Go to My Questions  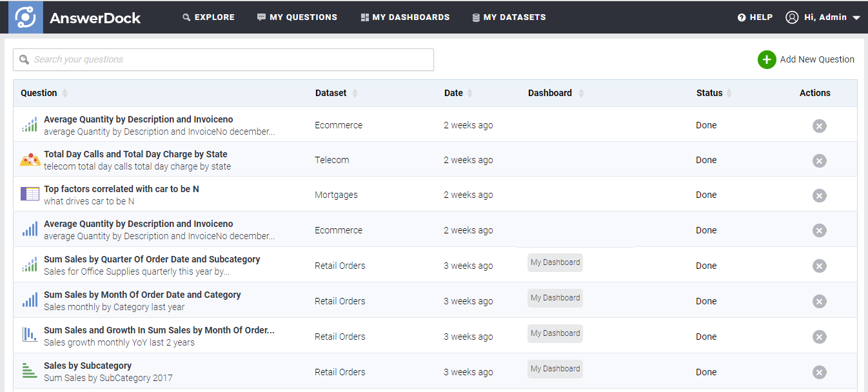(297, 17)
